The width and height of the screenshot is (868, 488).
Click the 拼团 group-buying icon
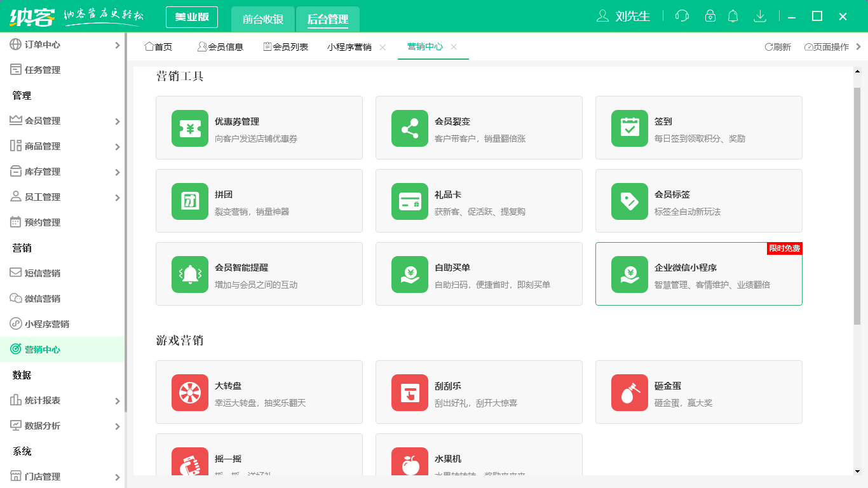(189, 201)
